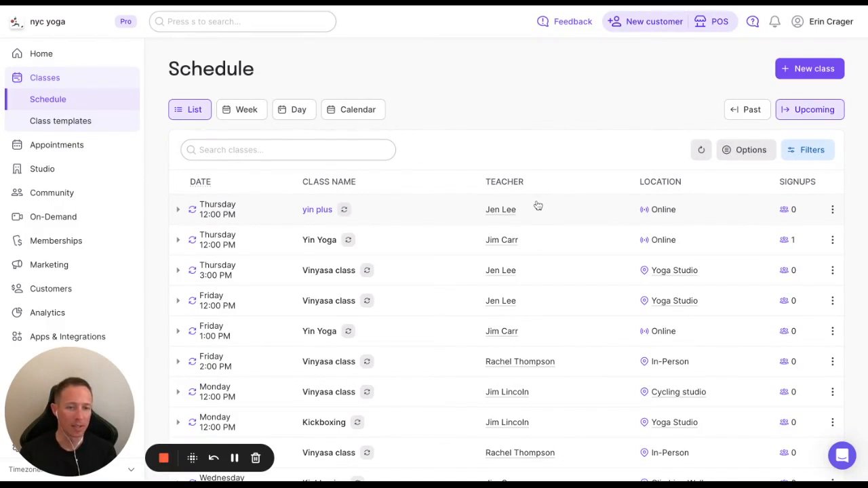The height and width of the screenshot is (488, 868).
Task: Switch to Week view
Action: pyautogui.click(x=241, y=109)
